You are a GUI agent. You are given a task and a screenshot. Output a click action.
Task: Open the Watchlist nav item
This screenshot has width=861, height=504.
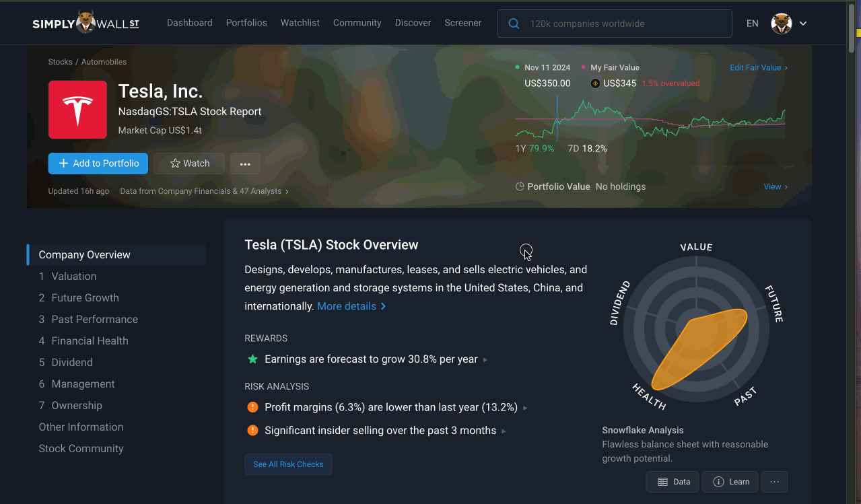[x=300, y=23]
